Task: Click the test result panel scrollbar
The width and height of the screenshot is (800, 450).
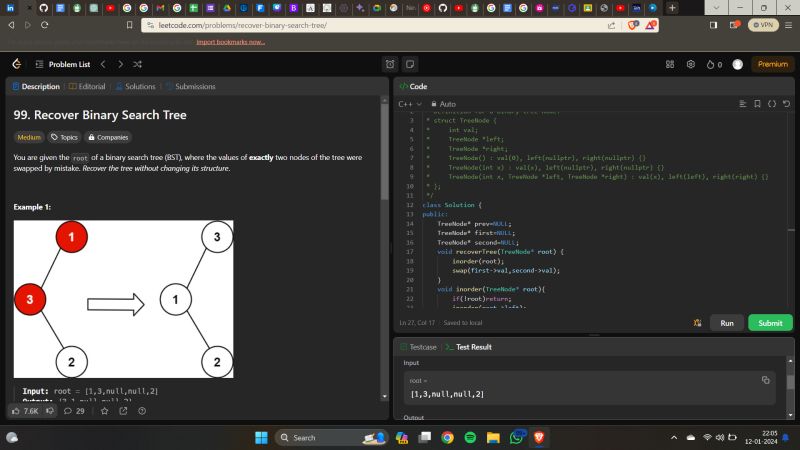Action: click(x=790, y=380)
